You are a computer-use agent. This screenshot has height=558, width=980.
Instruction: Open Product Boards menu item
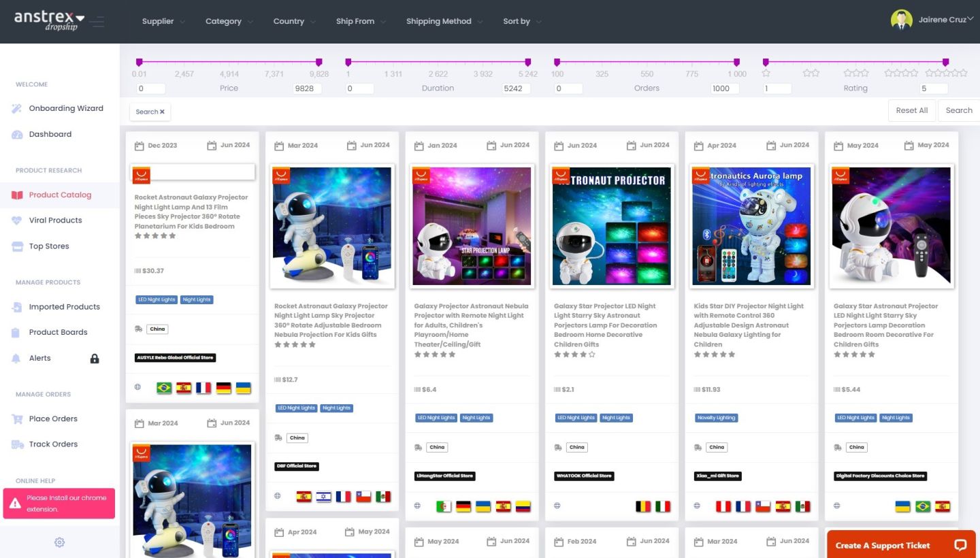(58, 333)
